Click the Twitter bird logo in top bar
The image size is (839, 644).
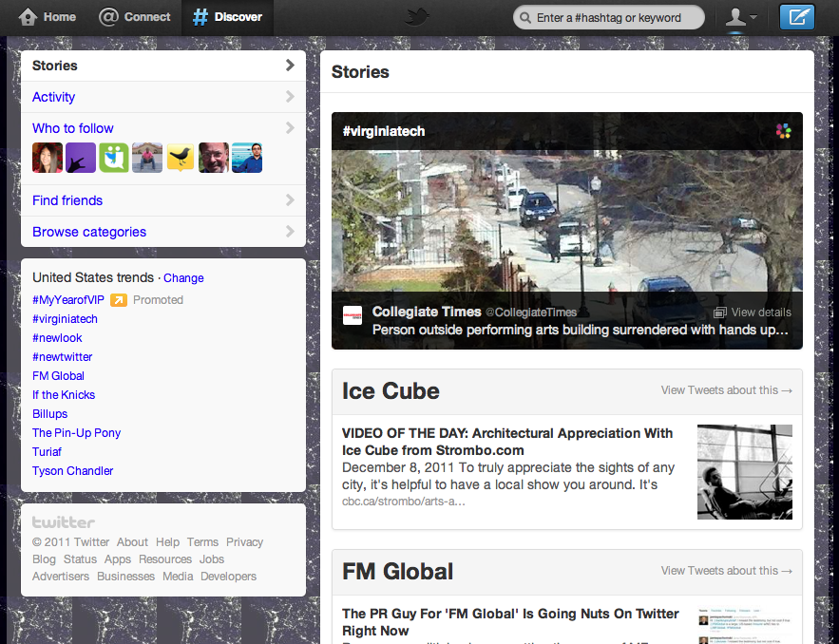click(x=418, y=17)
